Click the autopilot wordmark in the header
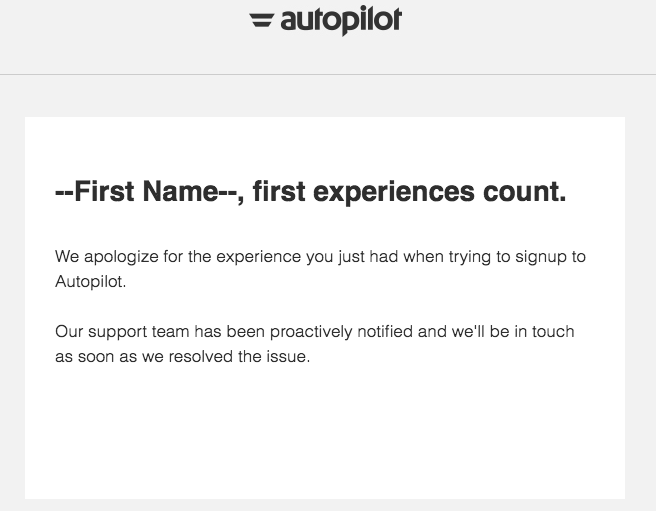The image size is (656, 511). 341,21
